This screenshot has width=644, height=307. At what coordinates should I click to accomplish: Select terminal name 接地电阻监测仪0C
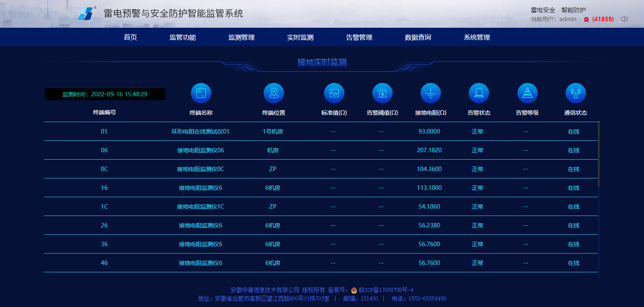[x=201, y=169]
